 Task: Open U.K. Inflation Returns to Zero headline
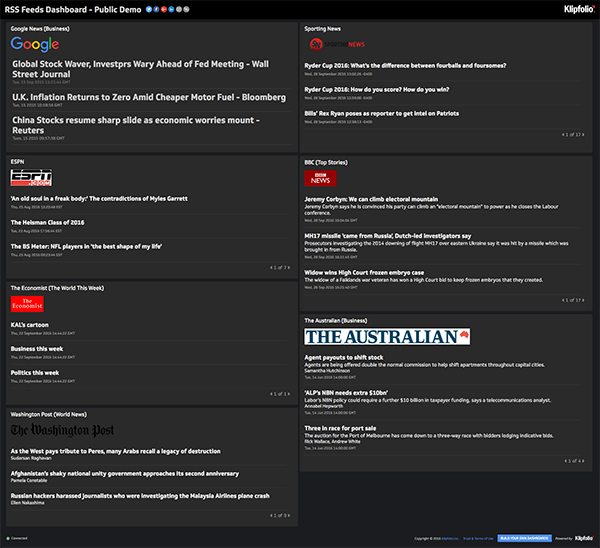coord(149,97)
